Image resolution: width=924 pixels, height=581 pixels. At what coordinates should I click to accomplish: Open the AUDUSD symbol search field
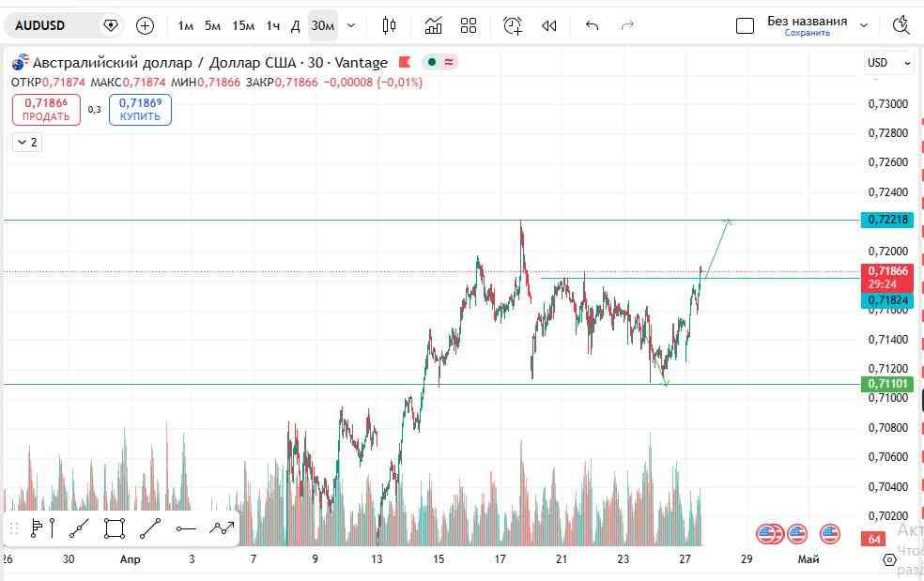(40, 25)
